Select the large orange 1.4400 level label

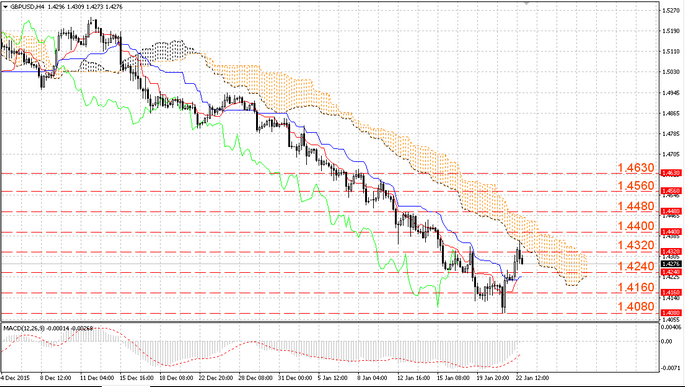click(x=636, y=226)
